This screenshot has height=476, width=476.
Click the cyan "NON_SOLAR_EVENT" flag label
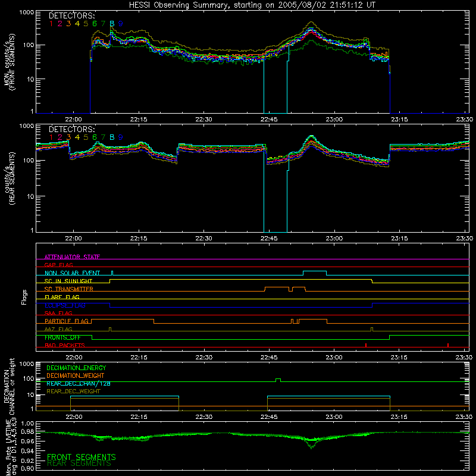(x=72, y=273)
